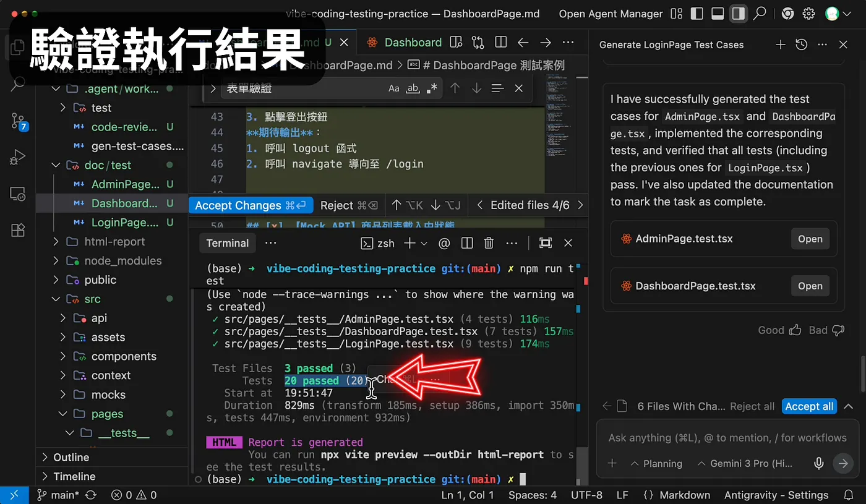Viewport: 866px width, 504px height.
Task: Open AdminPage.test.tsx with Open button
Action: [810, 239]
